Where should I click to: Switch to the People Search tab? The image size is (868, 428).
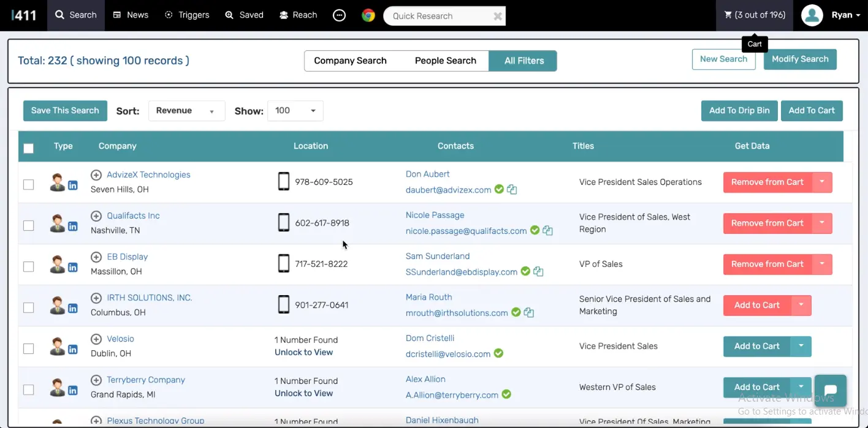pyautogui.click(x=446, y=61)
